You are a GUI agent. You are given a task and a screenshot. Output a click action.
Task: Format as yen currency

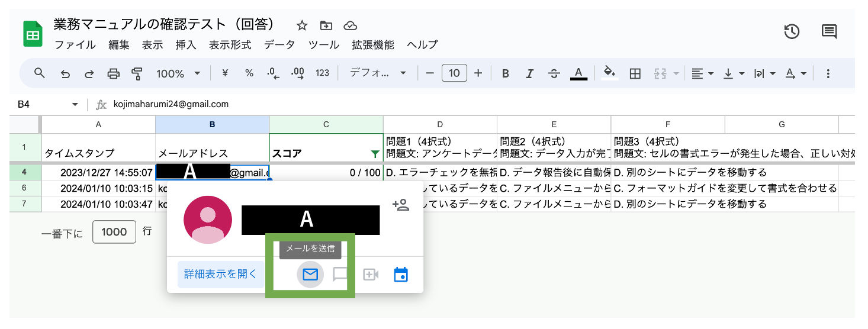(225, 73)
